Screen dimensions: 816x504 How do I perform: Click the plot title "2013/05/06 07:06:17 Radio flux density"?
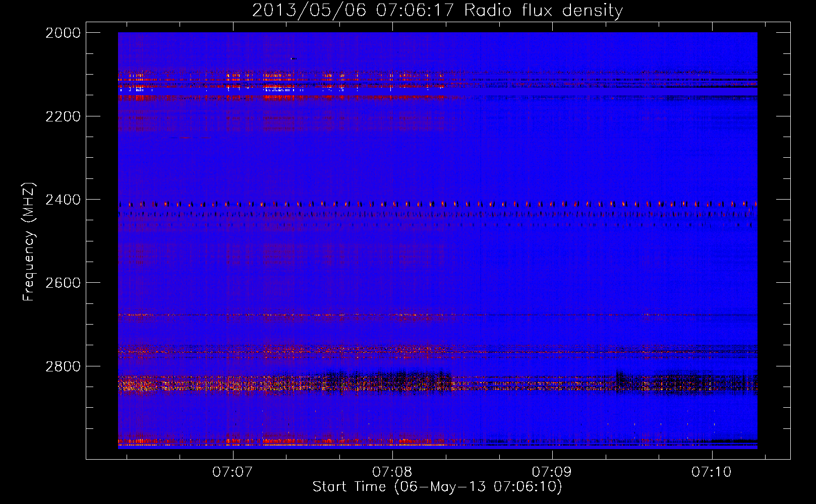437,10
